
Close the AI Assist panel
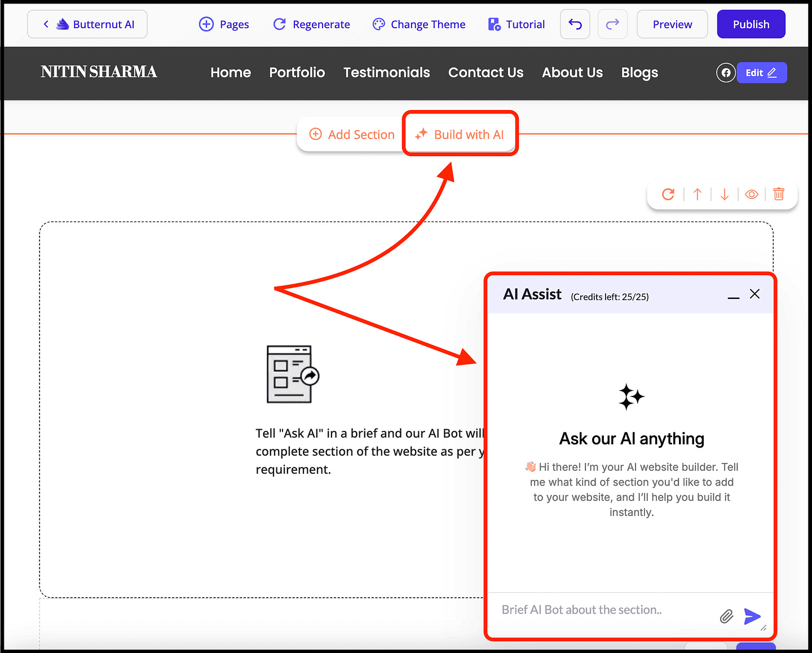point(755,294)
